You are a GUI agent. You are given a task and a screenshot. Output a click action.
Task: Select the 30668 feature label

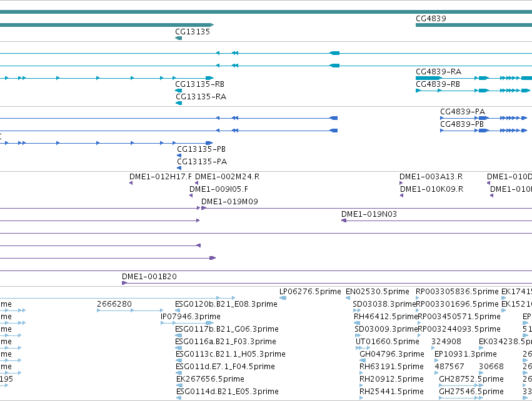(491, 367)
